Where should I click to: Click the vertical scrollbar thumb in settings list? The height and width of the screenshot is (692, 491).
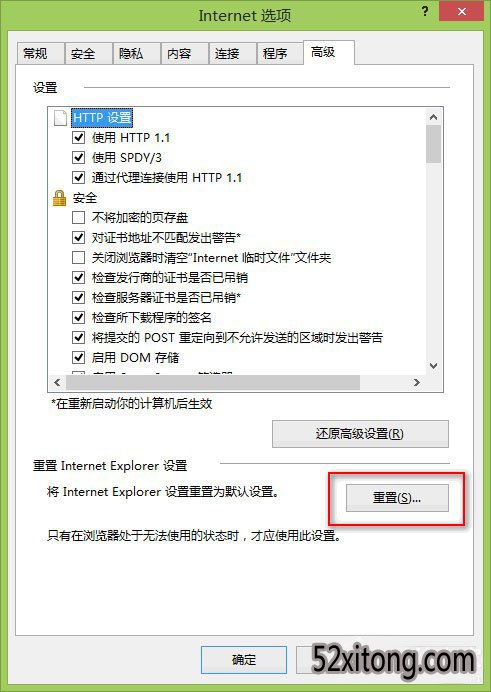pos(433,144)
